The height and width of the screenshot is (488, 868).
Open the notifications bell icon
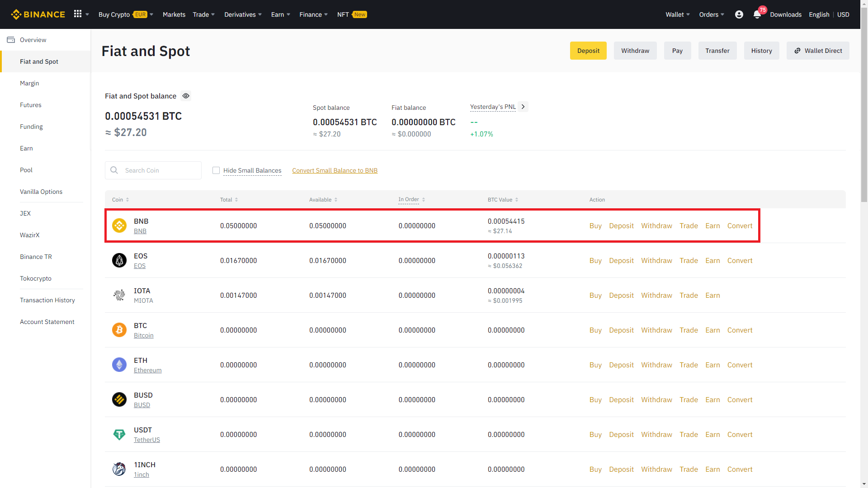(x=757, y=14)
